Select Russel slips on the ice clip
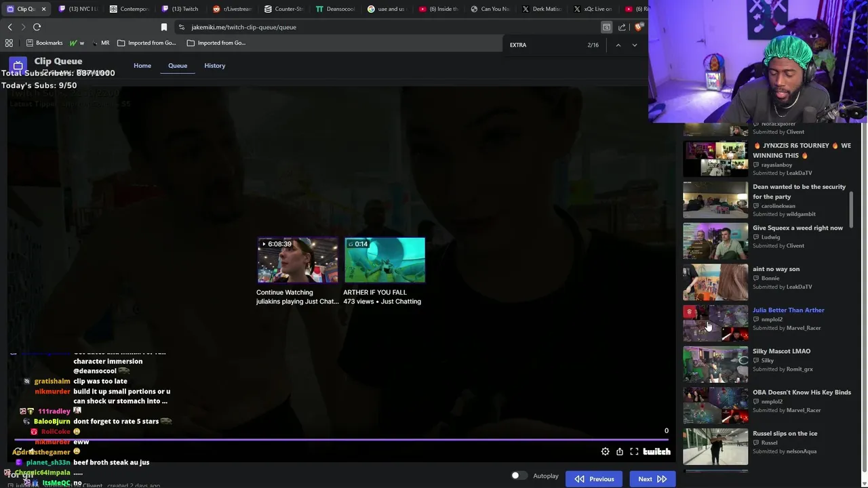868x488 pixels. (766, 447)
